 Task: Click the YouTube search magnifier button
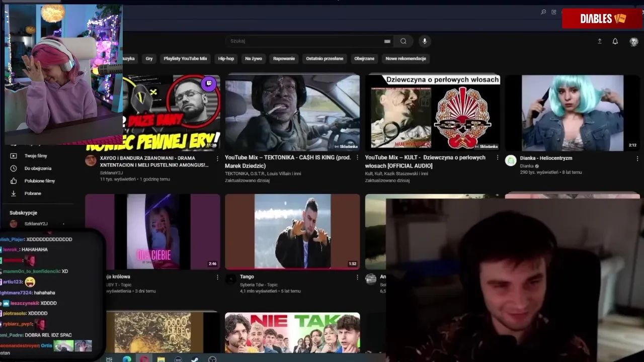click(404, 41)
